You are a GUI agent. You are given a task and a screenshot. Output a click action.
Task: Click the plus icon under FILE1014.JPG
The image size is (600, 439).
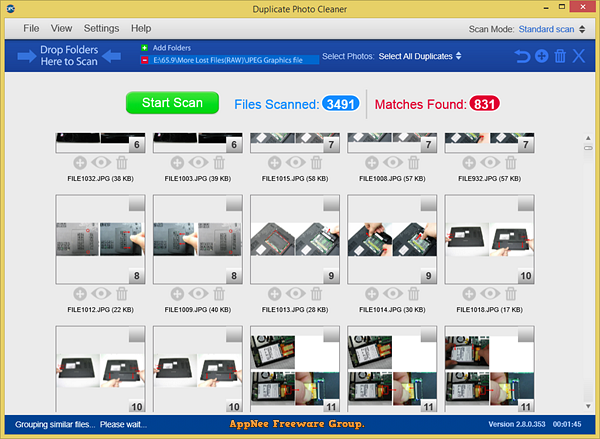(x=372, y=294)
